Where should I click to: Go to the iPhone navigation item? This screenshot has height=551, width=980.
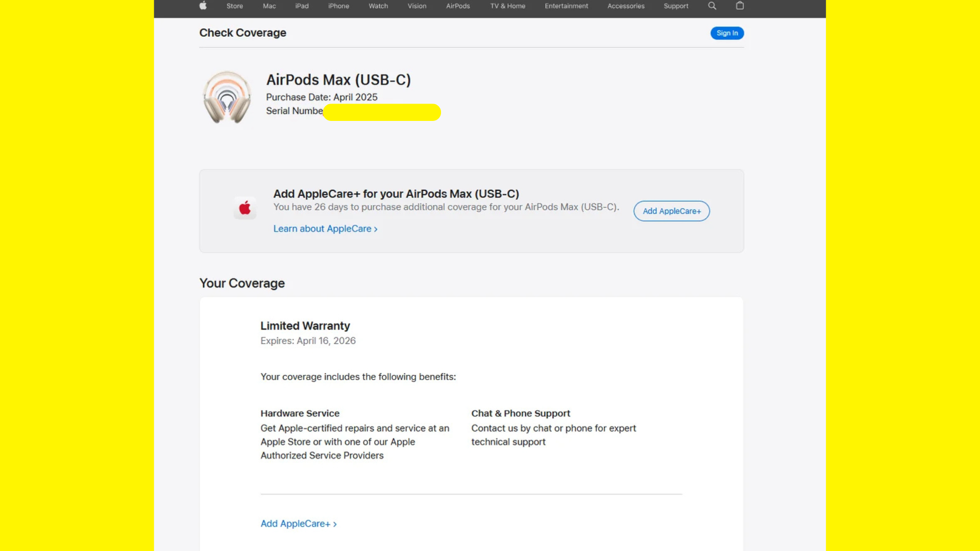click(338, 6)
